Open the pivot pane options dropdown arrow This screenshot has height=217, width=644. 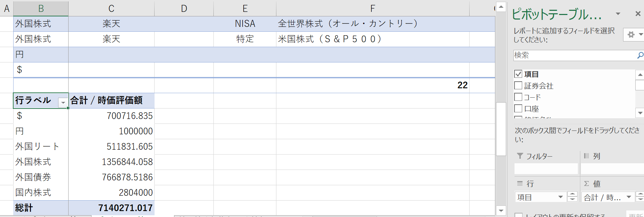click(x=618, y=14)
